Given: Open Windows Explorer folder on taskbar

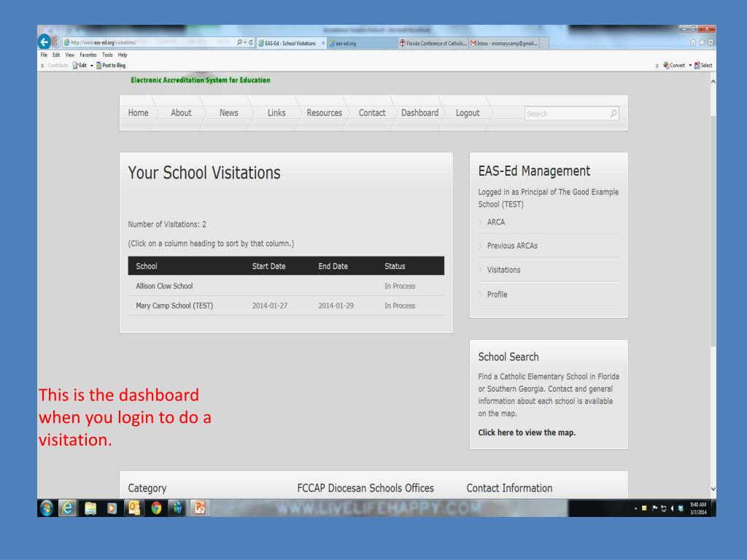Looking at the screenshot, I should 90,508.
